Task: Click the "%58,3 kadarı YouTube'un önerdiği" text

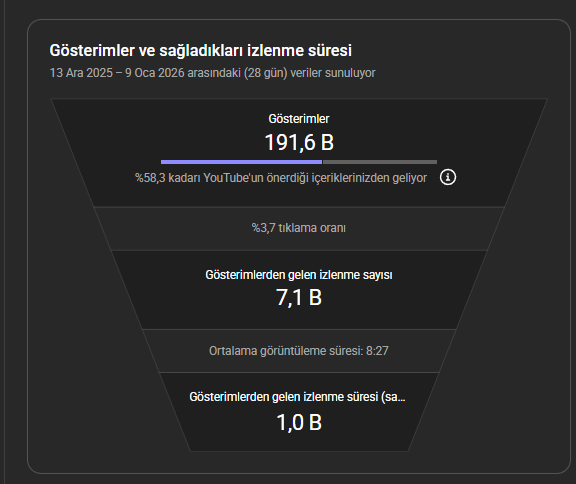Action: pyautogui.click(x=222, y=178)
